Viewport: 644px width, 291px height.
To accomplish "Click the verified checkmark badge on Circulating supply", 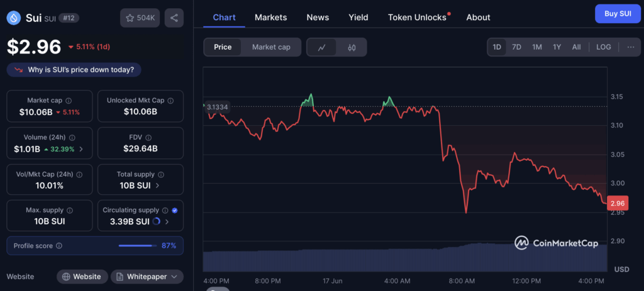I will coord(175,210).
